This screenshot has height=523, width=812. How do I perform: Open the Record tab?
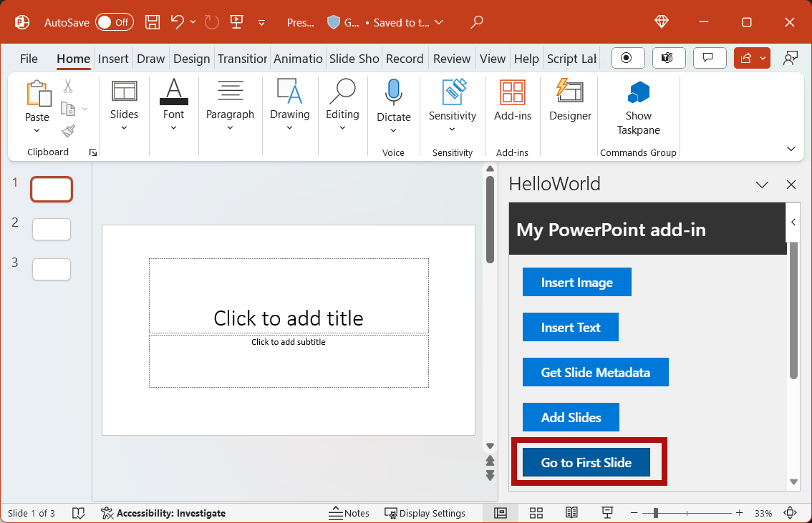coord(405,59)
